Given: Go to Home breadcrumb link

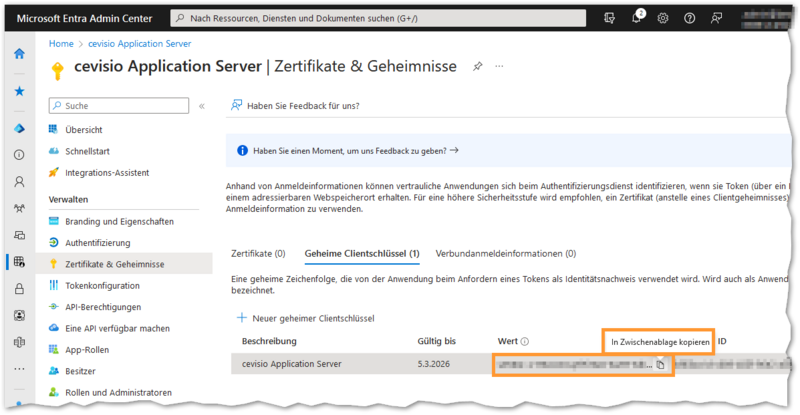Looking at the screenshot, I should (61, 44).
